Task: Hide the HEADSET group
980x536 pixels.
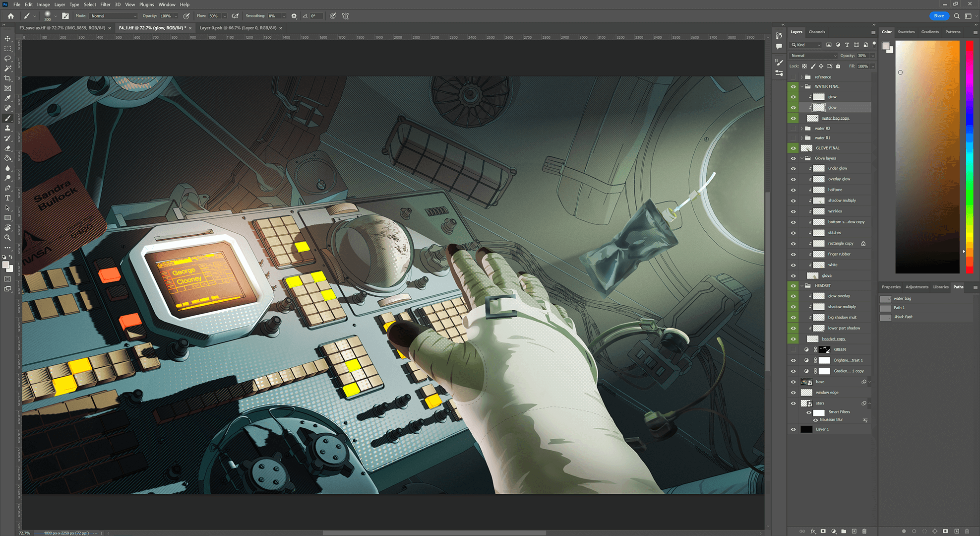Action: coord(793,286)
